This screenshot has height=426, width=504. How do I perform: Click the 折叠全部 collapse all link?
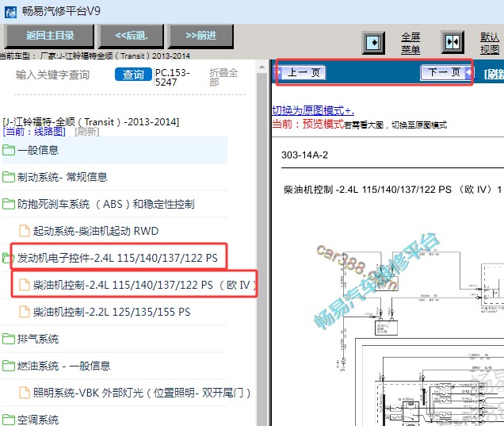[x=223, y=77]
